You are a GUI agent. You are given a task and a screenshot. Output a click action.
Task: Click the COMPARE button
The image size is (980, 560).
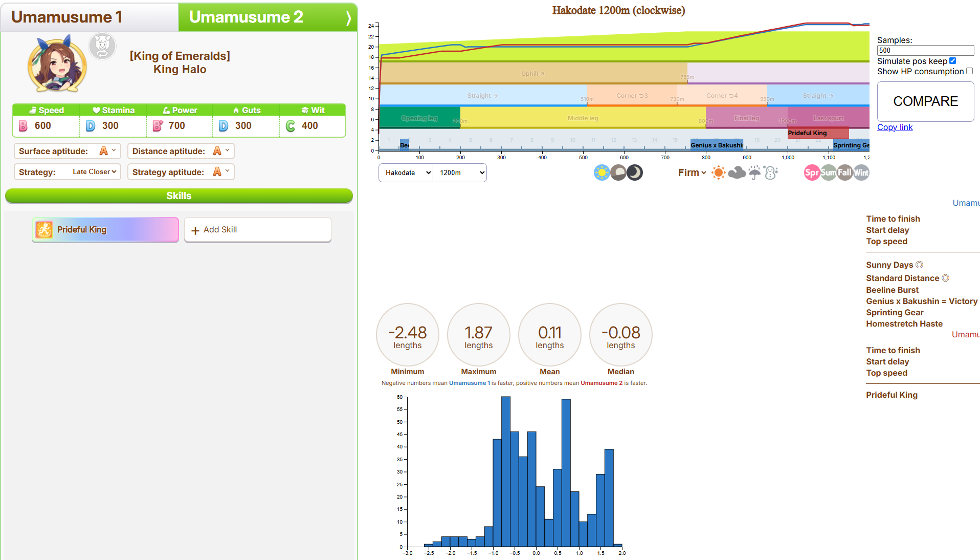coord(925,101)
